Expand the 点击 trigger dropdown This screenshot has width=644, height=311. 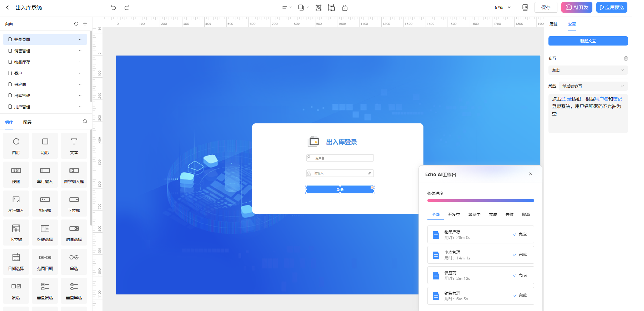(587, 70)
